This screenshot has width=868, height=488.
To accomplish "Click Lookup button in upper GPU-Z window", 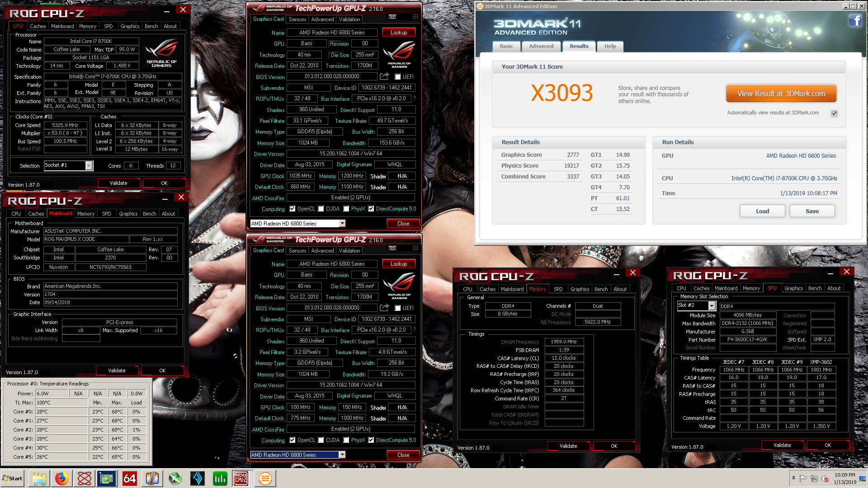I will 399,33.
